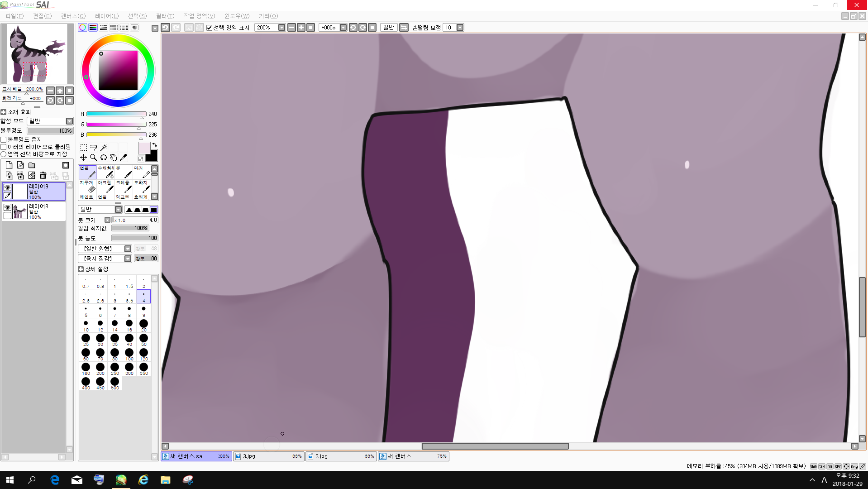Screen dimensions: 868x489
Task: Select the rectangular selection tool
Action: tap(83, 148)
